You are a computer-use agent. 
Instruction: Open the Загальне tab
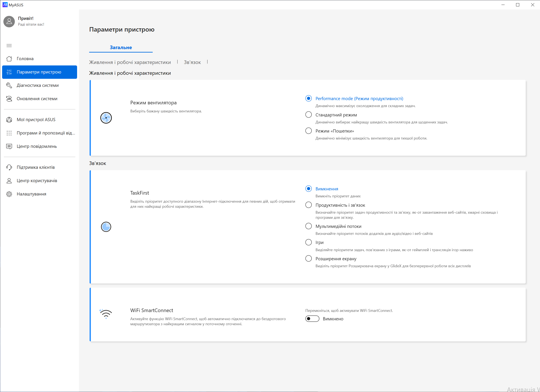[121, 47]
